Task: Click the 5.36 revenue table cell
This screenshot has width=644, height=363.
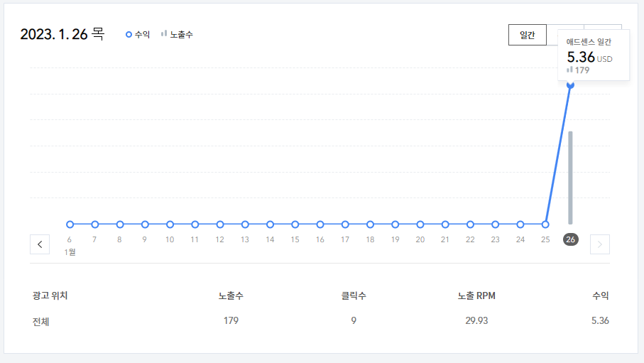Action: pos(600,320)
